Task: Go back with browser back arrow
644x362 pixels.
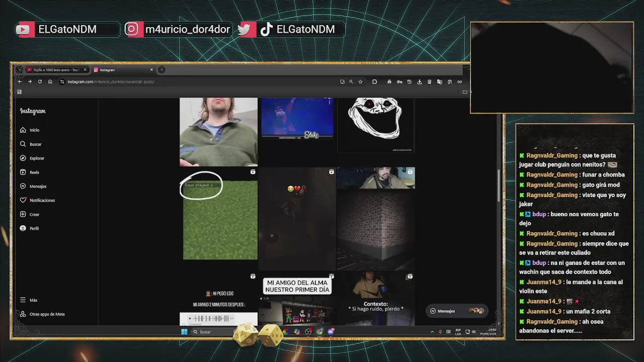Action: pyautogui.click(x=20, y=81)
